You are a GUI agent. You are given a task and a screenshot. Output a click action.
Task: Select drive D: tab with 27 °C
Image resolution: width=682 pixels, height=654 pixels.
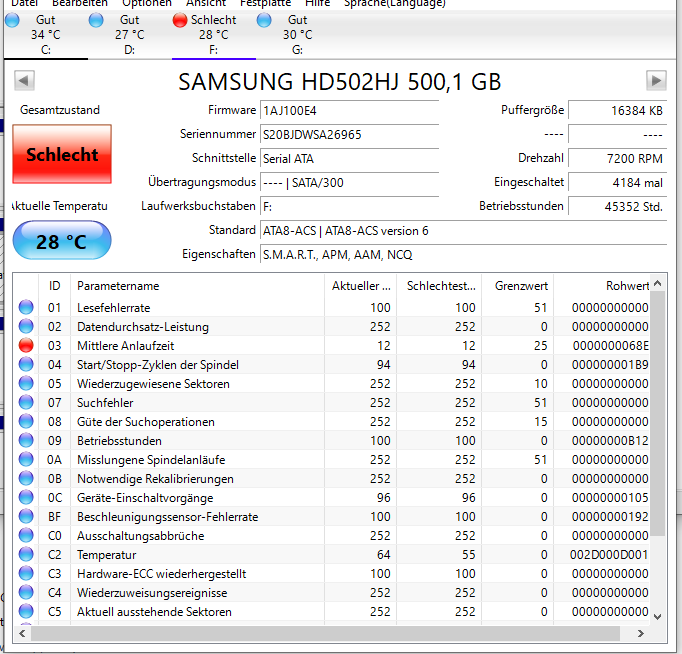[x=130, y=35]
